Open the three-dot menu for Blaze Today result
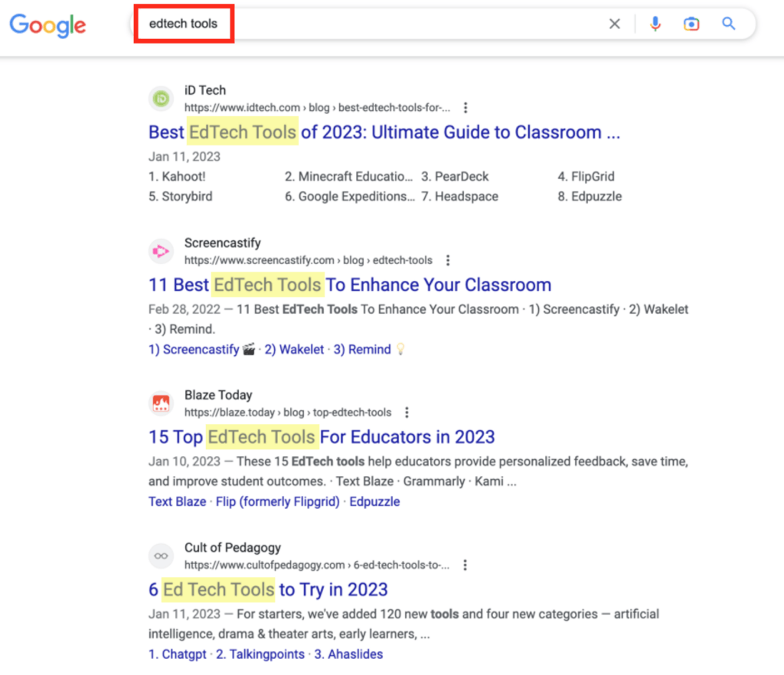Viewport: 784px width, 675px height. (407, 412)
